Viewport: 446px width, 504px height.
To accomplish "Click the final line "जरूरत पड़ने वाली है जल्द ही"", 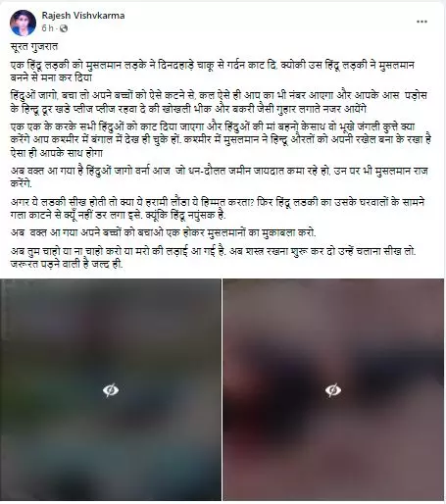I will tap(67, 264).
